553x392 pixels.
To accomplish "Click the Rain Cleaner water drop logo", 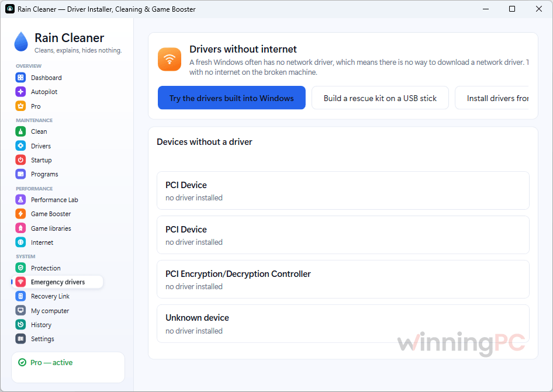I will click(x=21, y=41).
